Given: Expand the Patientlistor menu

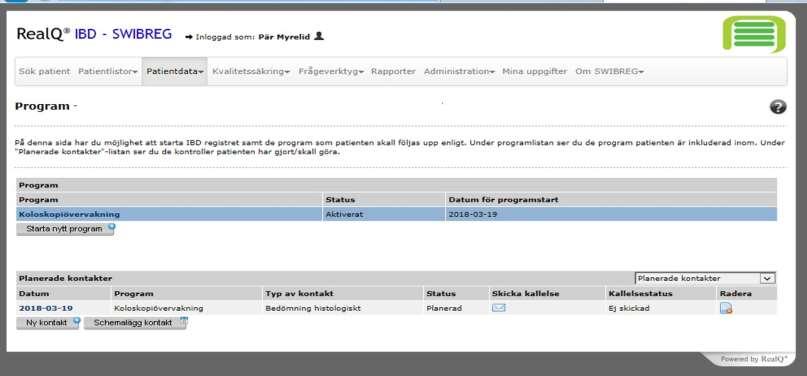Looking at the screenshot, I should tap(108, 71).
